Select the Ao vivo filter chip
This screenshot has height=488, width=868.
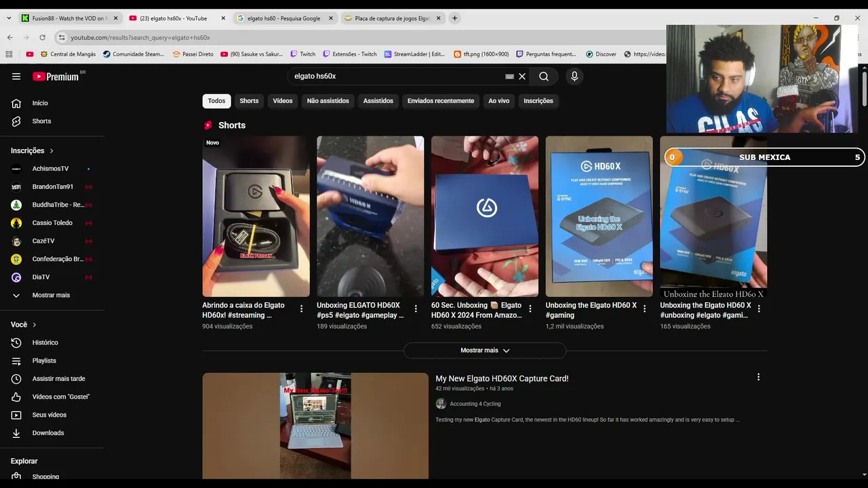click(498, 101)
